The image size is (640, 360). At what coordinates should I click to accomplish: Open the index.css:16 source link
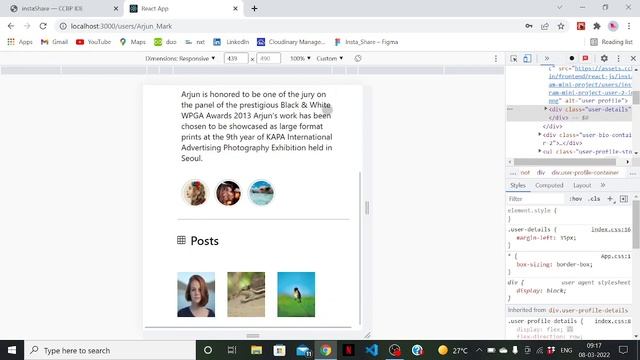point(611,229)
